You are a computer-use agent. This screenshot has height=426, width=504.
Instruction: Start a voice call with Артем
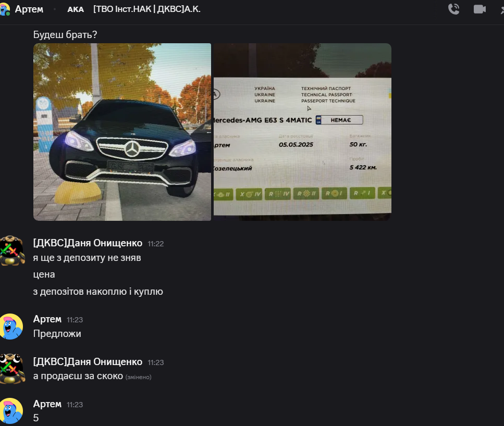point(453,9)
